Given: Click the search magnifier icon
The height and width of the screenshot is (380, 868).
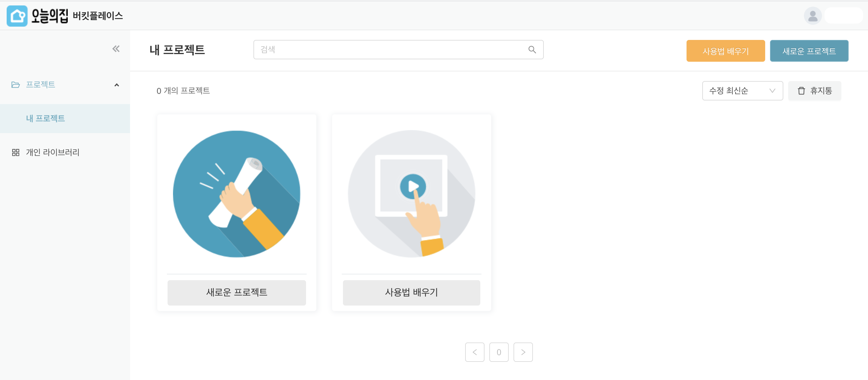Looking at the screenshot, I should pyautogui.click(x=532, y=50).
